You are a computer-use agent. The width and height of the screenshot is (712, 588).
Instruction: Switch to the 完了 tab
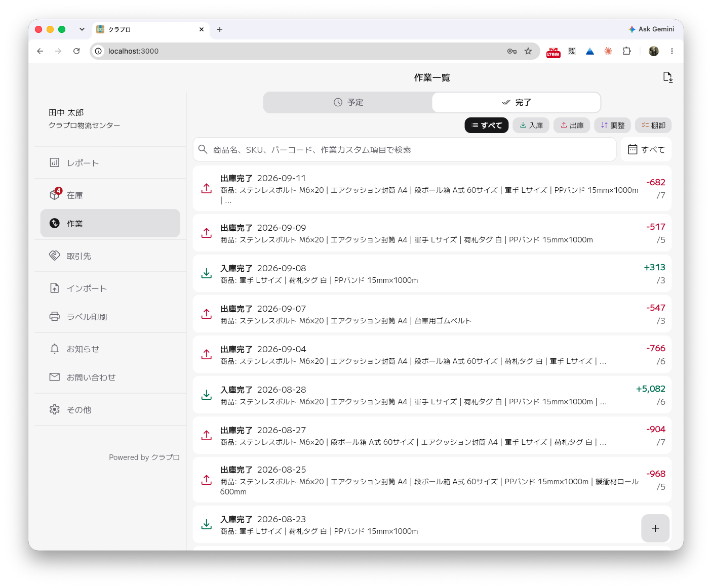[x=516, y=102]
